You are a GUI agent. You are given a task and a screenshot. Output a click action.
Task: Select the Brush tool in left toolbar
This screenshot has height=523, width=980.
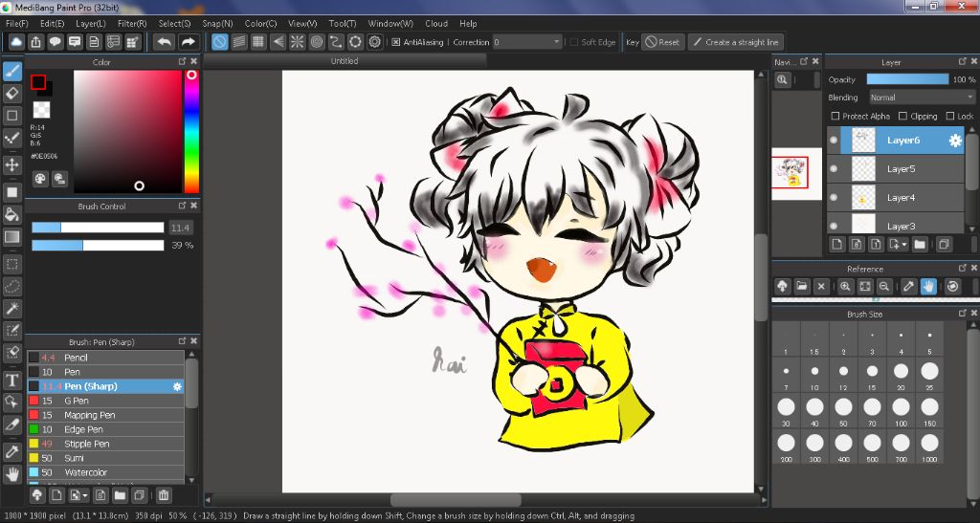[11, 71]
